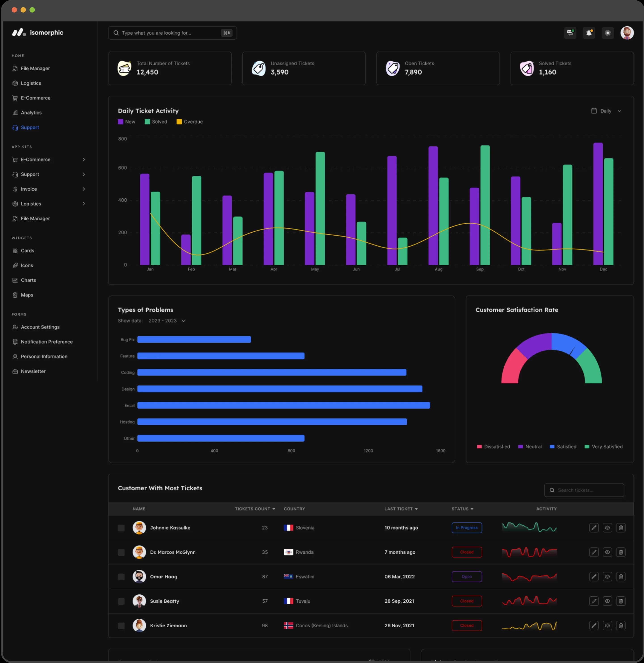Expand App Kits Logistics submenu chevron
644x663 pixels.
[x=84, y=204]
